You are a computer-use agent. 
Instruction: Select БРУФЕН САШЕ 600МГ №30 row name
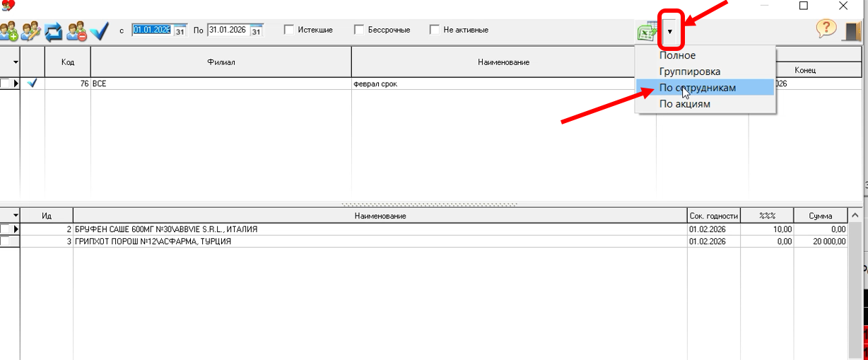[x=380, y=229]
